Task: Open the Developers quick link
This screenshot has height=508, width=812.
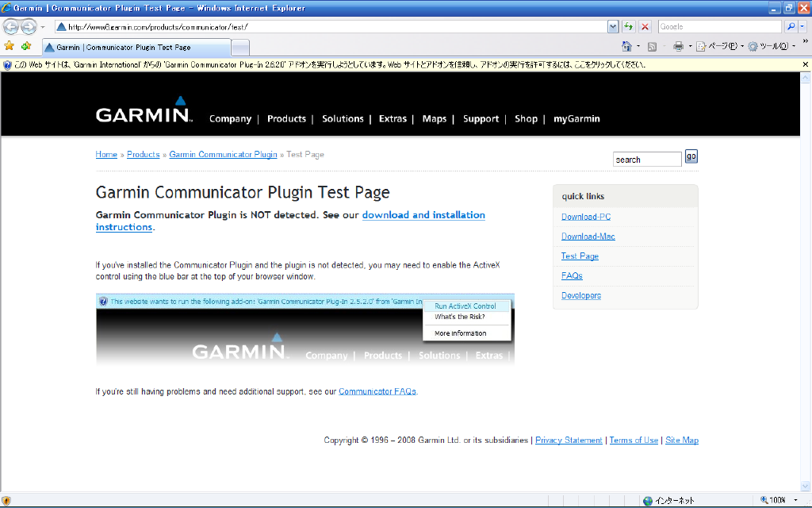Action: pyautogui.click(x=581, y=295)
